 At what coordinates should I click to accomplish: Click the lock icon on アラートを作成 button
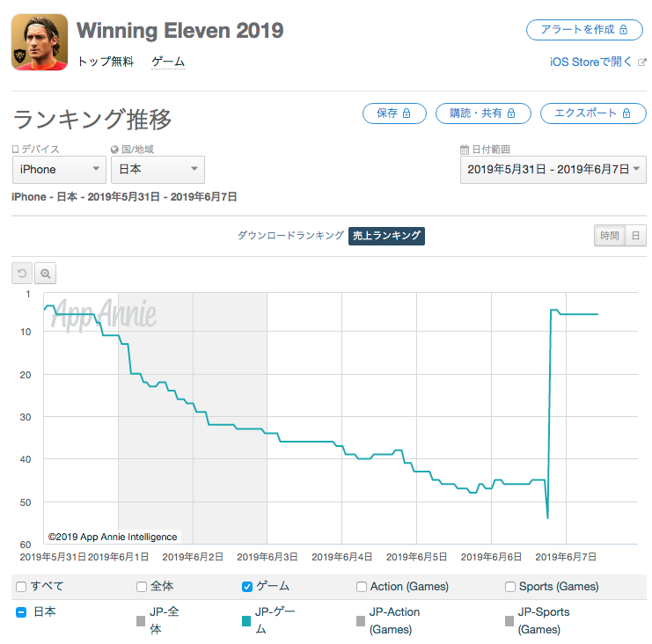click(623, 30)
